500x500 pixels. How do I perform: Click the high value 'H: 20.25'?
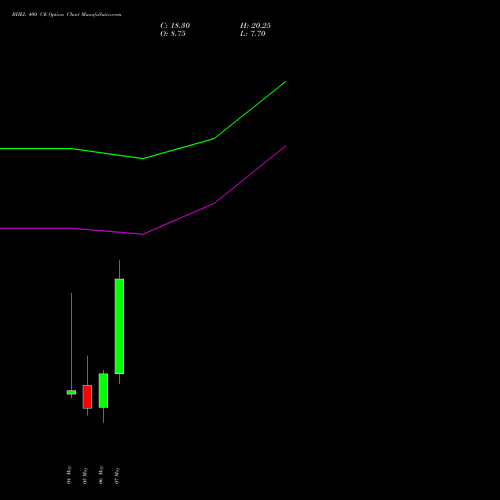255,26
